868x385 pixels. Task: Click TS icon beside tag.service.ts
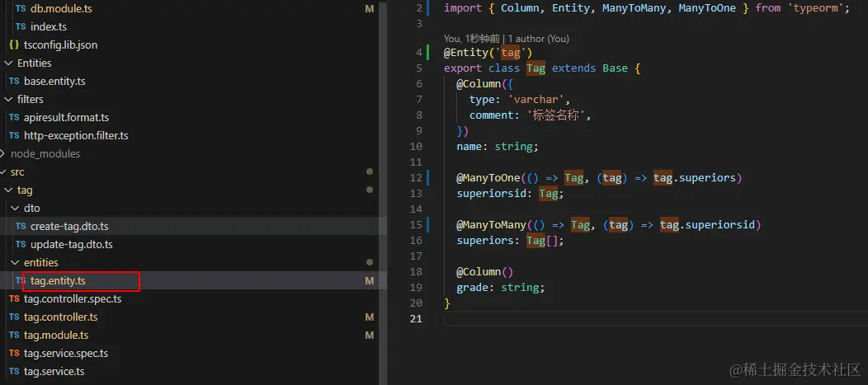click(14, 372)
